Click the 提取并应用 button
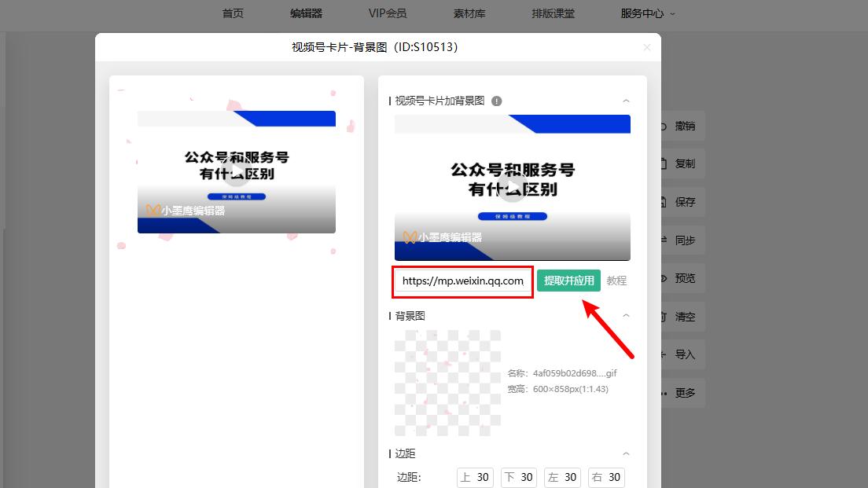 click(x=568, y=281)
